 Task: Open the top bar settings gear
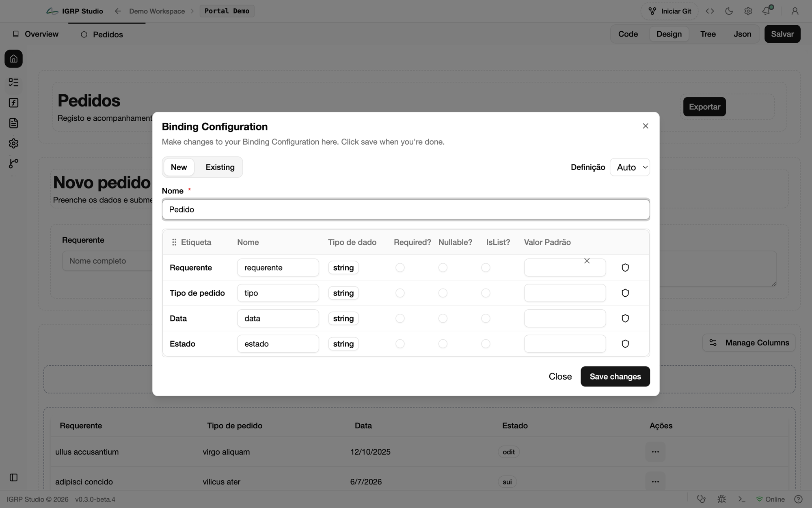(748, 11)
